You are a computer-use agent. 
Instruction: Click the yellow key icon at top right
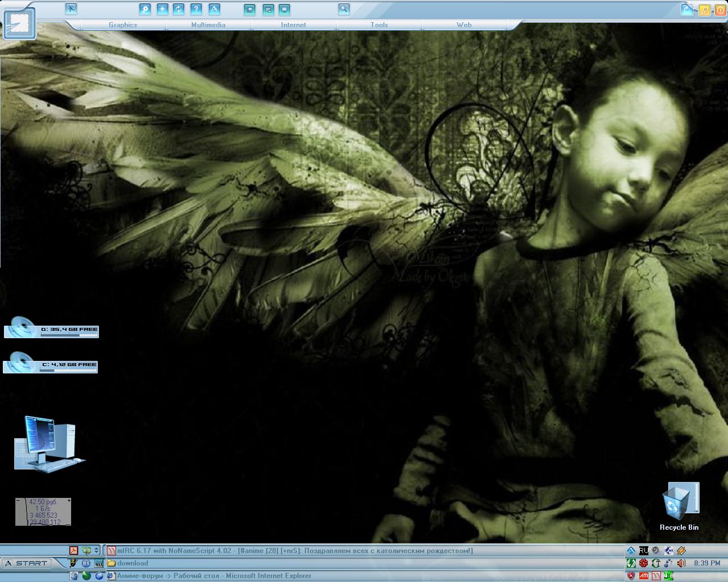pos(704,10)
